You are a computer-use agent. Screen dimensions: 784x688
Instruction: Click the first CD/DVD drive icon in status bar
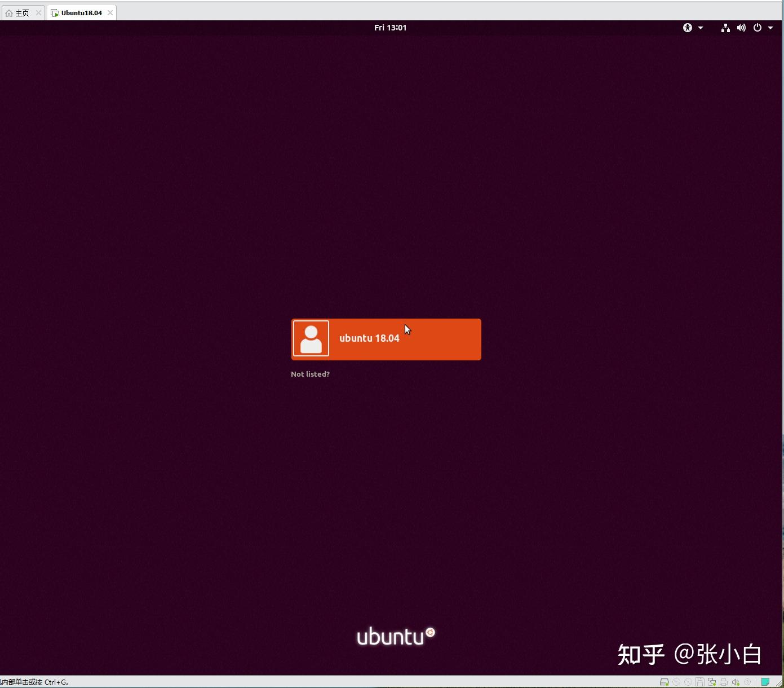(x=676, y=682)
